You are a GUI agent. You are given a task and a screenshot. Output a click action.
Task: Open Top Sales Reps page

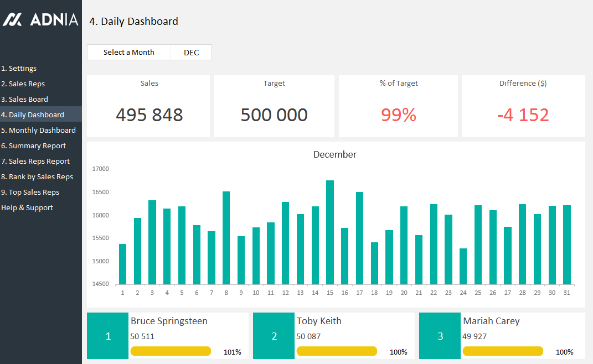click(x=30, y=193)
